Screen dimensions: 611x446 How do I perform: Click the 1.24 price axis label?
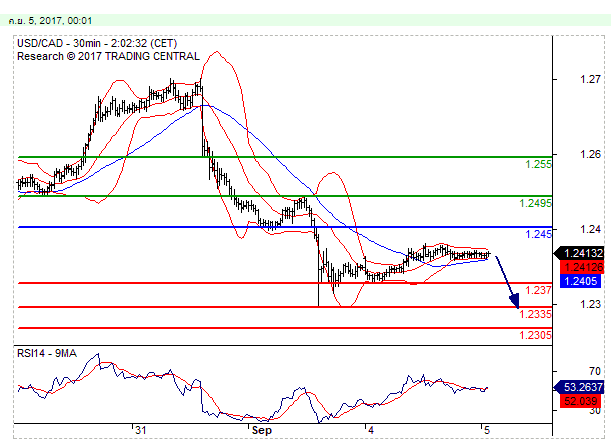coord(590,229)
